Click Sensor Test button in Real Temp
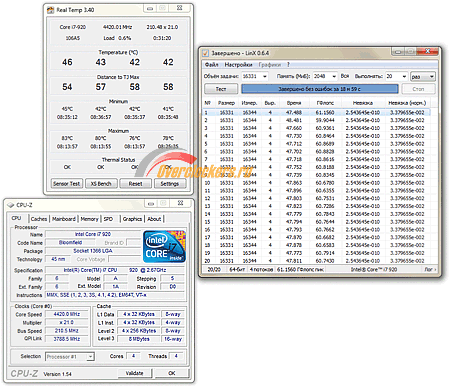Screen dimensions: 450x387 tap(67, 184)
